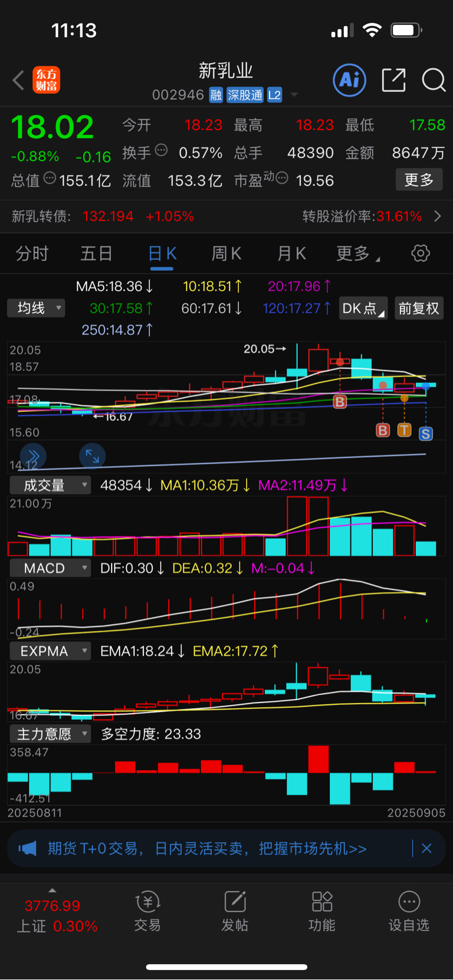Select the 日K tab
This screenshot has width=453, height=980.
(162, 254)
